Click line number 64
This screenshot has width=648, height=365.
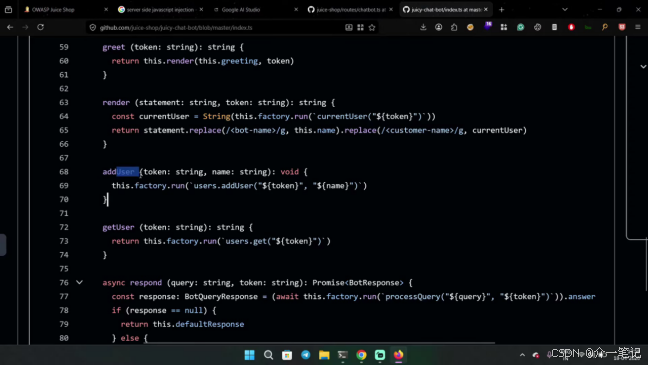click(x=64, y=117)
